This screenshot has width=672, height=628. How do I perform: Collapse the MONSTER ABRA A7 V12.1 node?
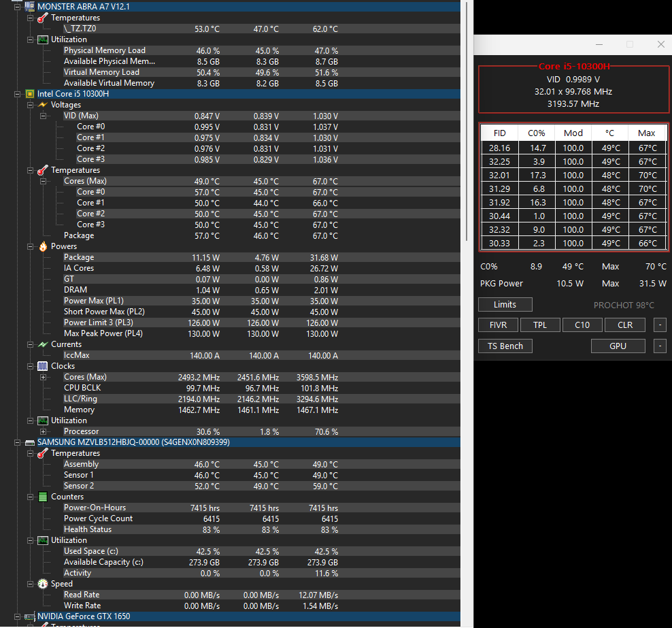tap(17, 7)
